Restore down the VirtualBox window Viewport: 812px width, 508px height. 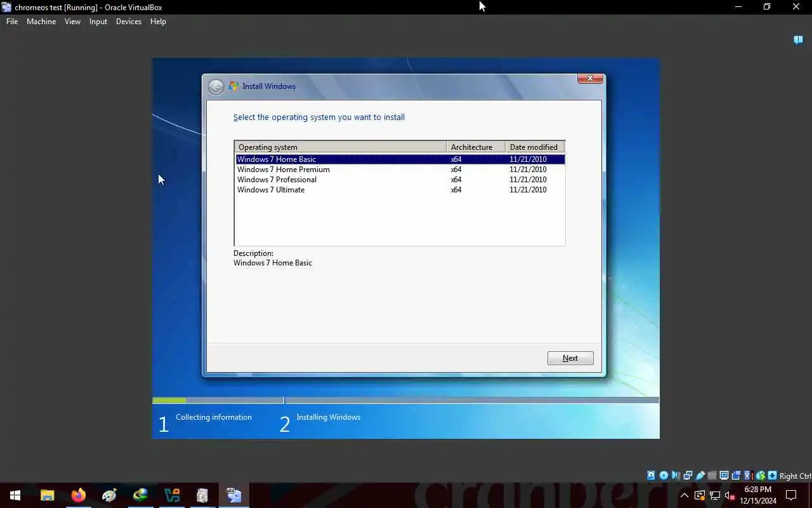point(767,7)
